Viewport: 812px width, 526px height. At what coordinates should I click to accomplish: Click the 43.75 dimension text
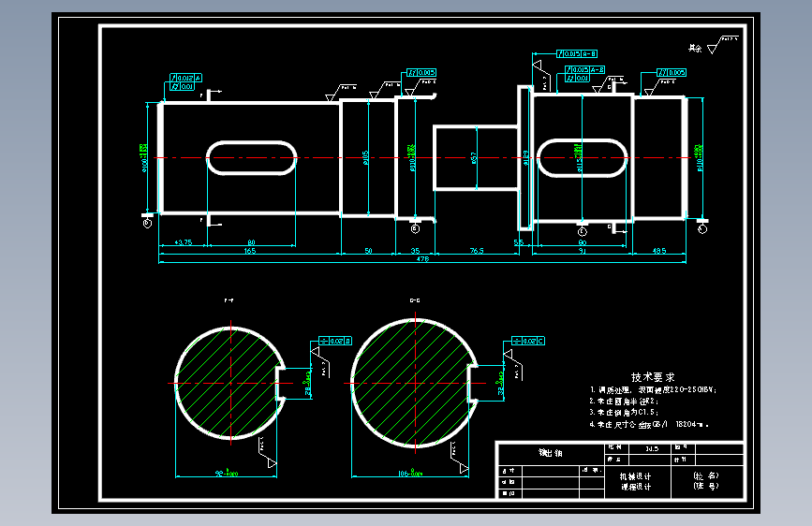[x=184, y=242]
